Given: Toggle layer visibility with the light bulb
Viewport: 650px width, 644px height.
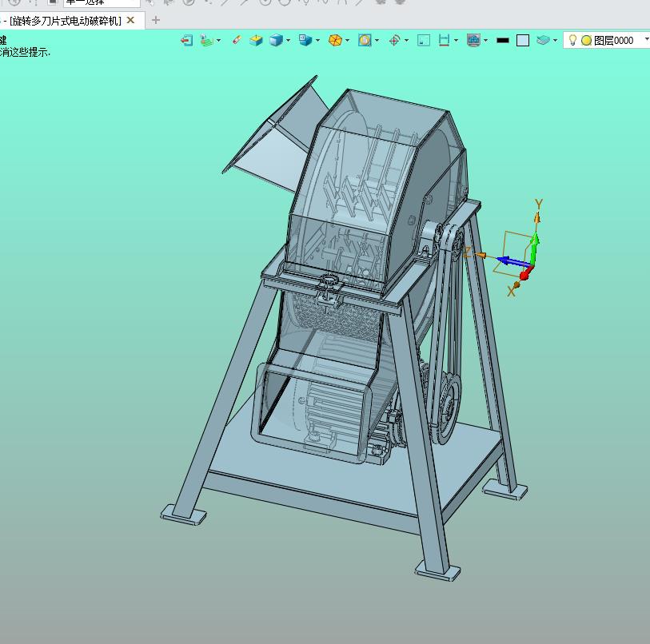Looking at the screenshot, I should click(572, 40).
